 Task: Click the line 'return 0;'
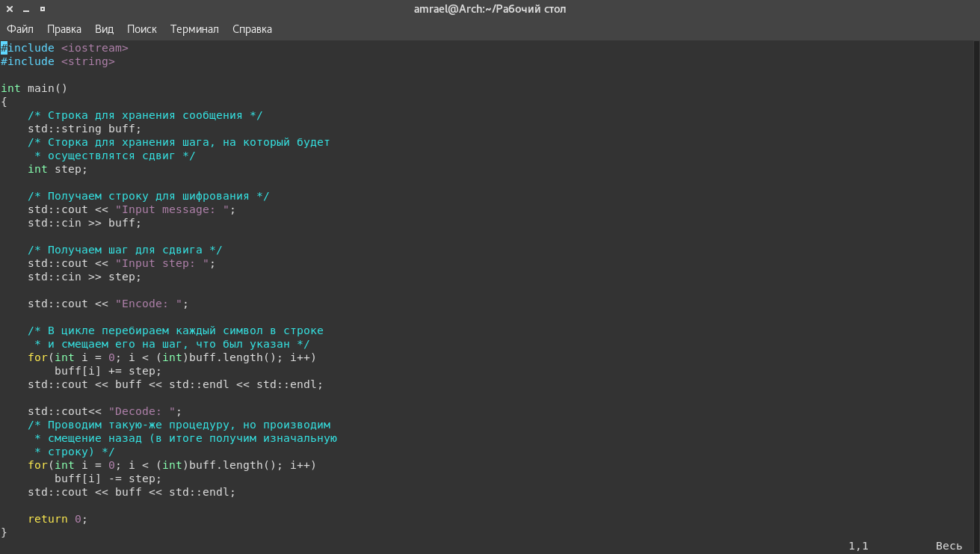pyautogui.click(x=58, y=519)
